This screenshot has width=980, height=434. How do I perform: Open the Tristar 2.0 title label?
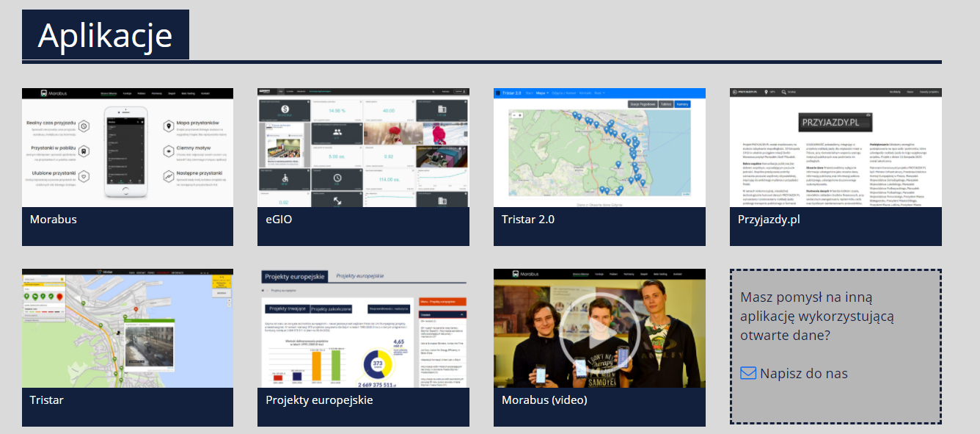click(528, 219)
